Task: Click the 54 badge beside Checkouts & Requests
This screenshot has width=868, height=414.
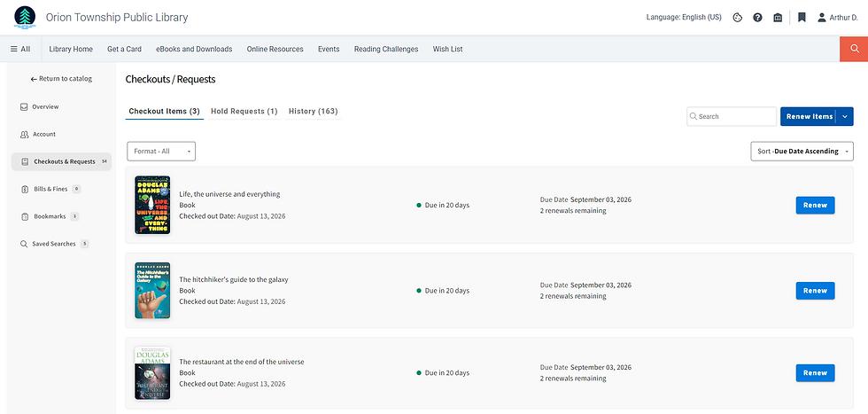Action: pos(105,162)
